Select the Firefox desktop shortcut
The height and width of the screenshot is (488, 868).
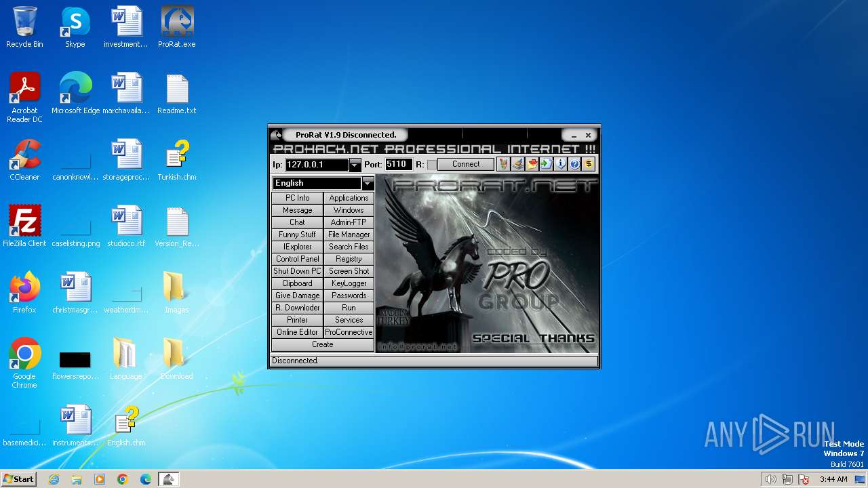24,293
